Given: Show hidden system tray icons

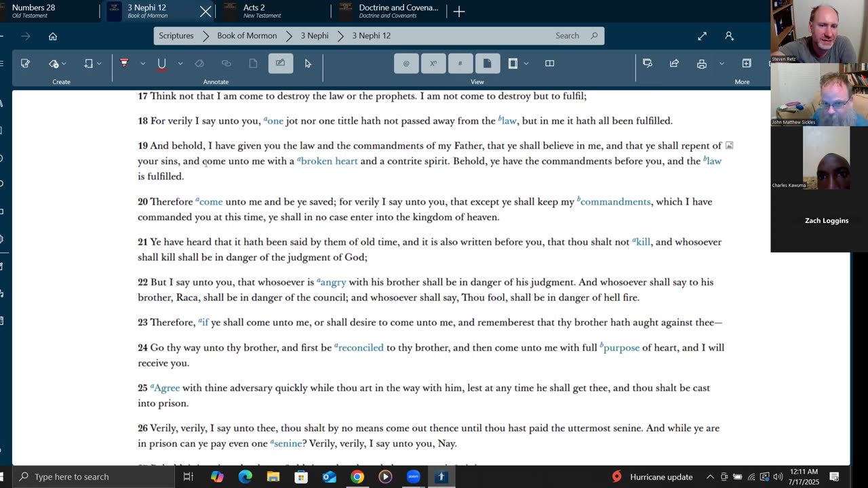Looking at the screenshot, I should point(710,476).
